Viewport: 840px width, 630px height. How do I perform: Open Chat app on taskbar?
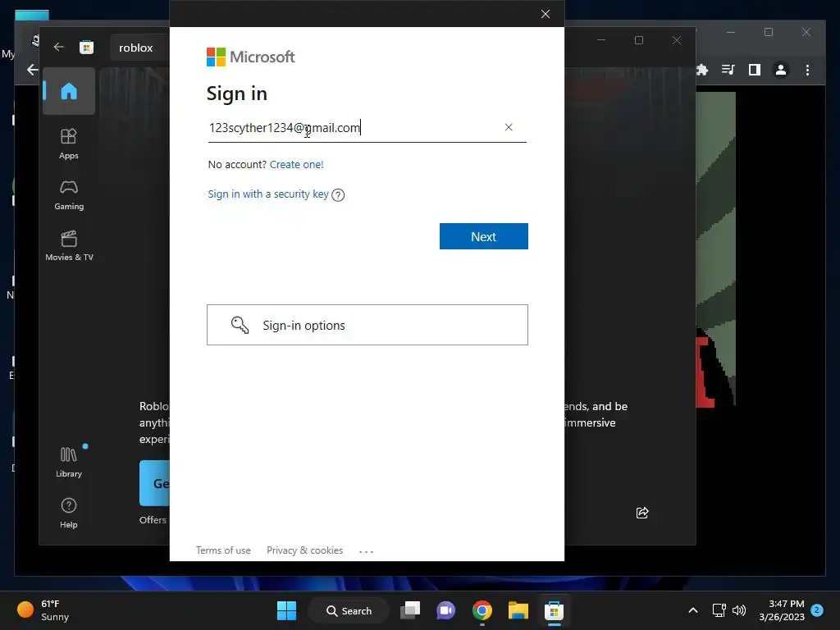click(x=445, y=610)
